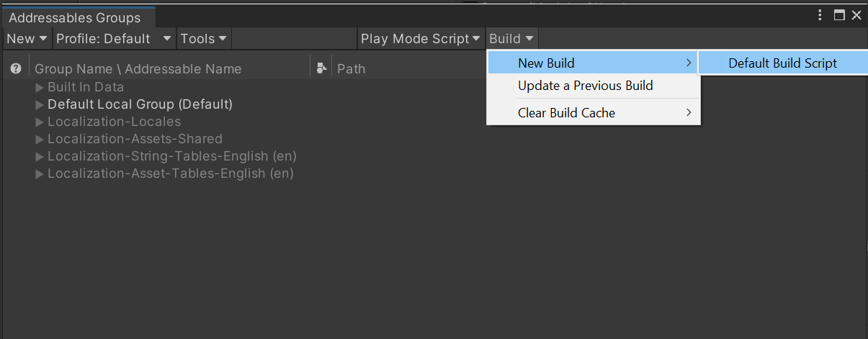Image resolution: width=868 pixels, height=339 pixels.
Task: Expand the Built In Data group
Action: click(40, 87)
